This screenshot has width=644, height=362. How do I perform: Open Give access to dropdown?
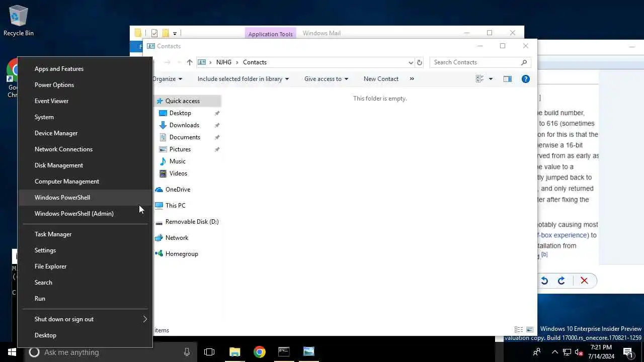click(x=326, y=79)
